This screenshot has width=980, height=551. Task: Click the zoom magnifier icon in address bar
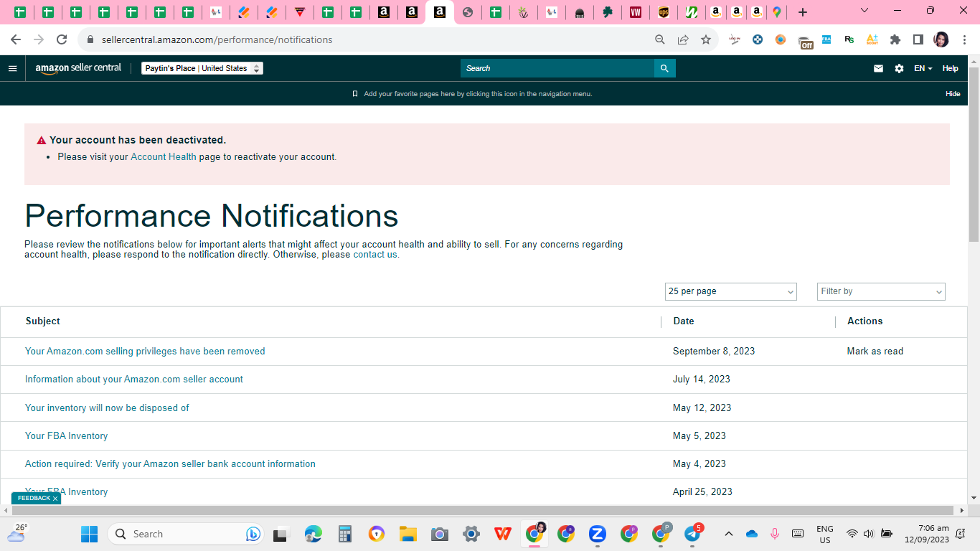tap(660, 39)
